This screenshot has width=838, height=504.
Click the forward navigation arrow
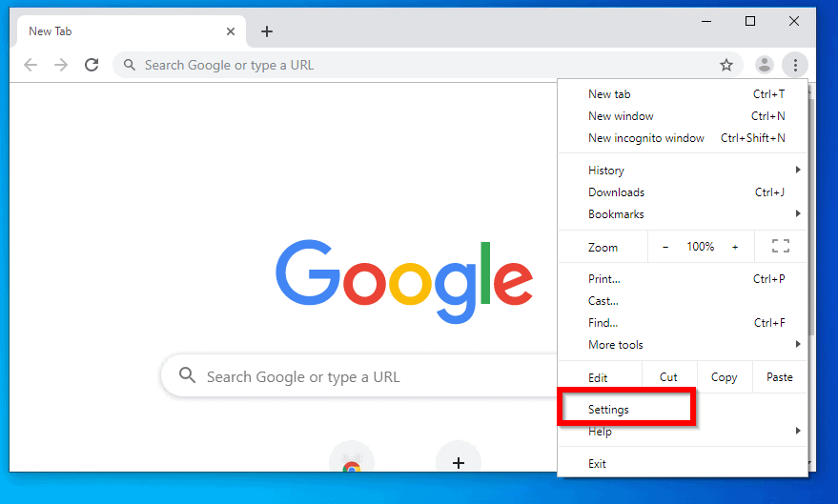61,65
